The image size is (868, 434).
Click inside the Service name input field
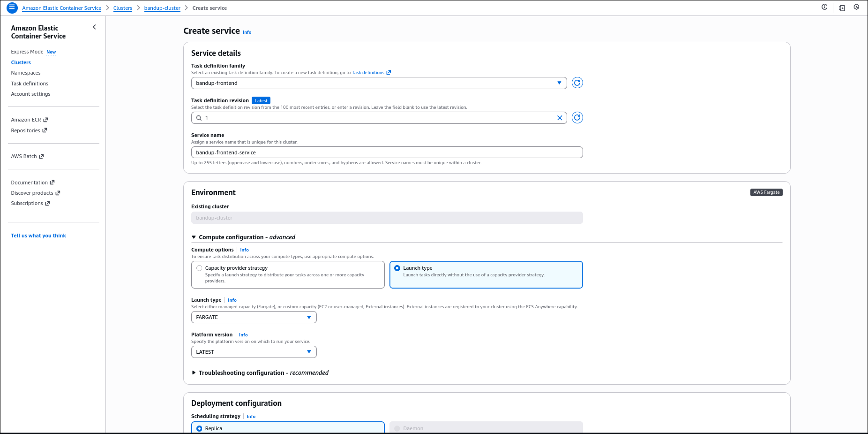pyautogui.click(x=387, y=152)
